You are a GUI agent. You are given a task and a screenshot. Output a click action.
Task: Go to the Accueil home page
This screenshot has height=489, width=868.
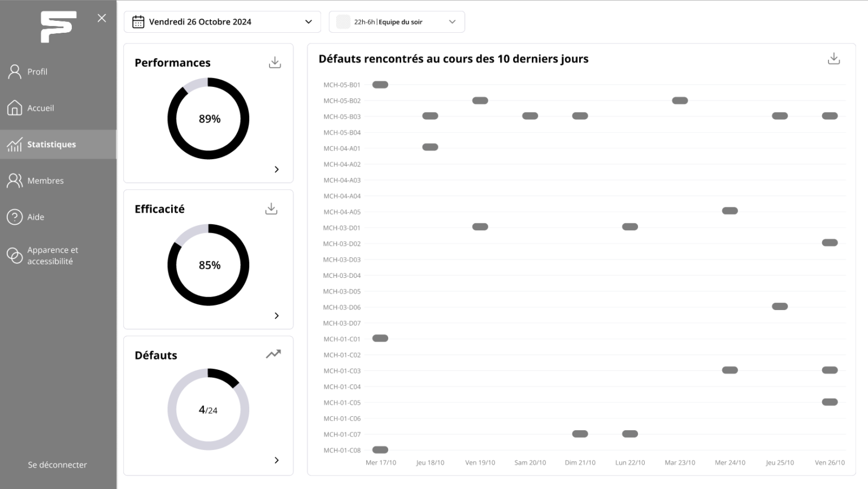(41, 108)
